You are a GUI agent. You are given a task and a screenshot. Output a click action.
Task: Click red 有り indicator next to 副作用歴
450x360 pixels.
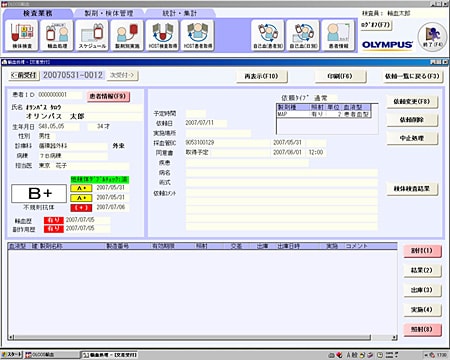click(54, 229)
